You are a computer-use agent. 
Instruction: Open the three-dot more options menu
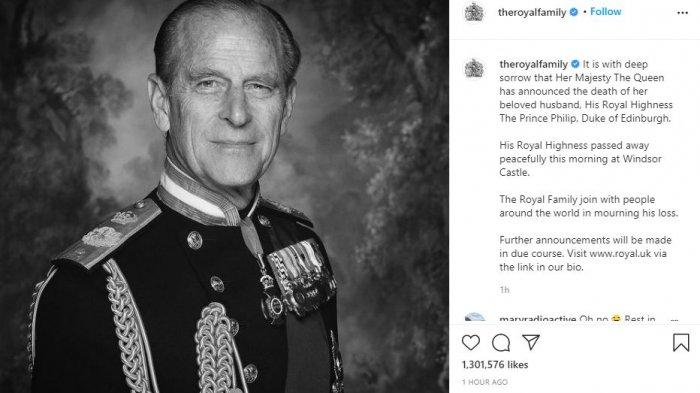[x=682, y=13]
